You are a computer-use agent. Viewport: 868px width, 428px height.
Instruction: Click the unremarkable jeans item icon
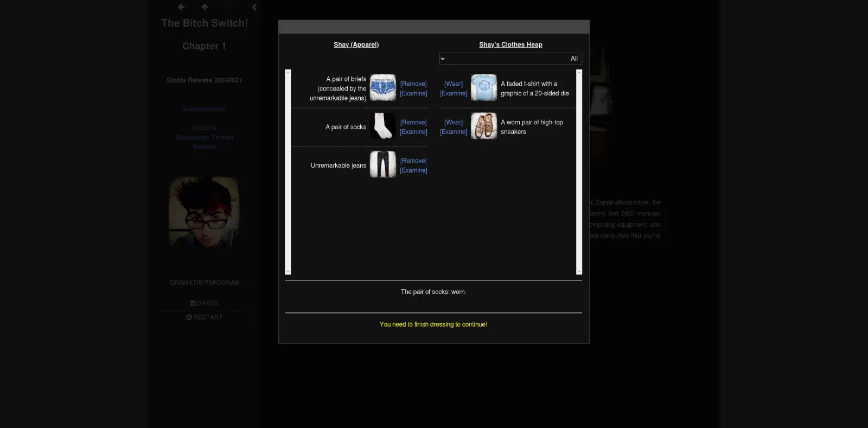click(382, 165)
